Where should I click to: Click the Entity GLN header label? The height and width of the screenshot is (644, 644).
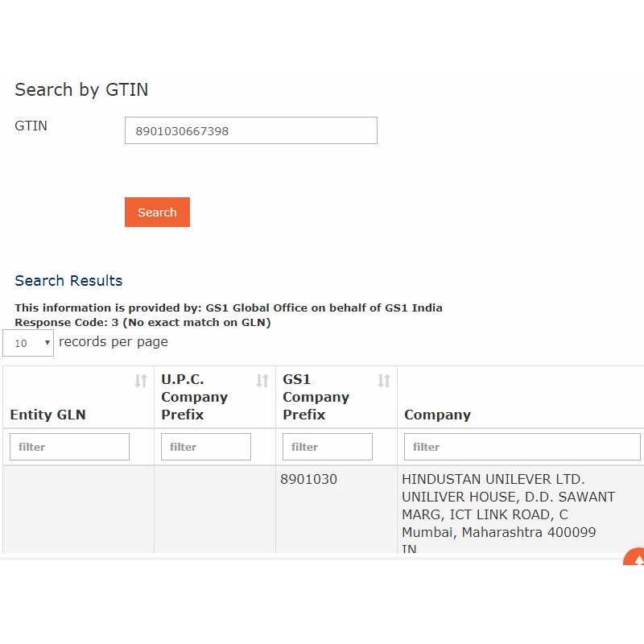point(47,415)
